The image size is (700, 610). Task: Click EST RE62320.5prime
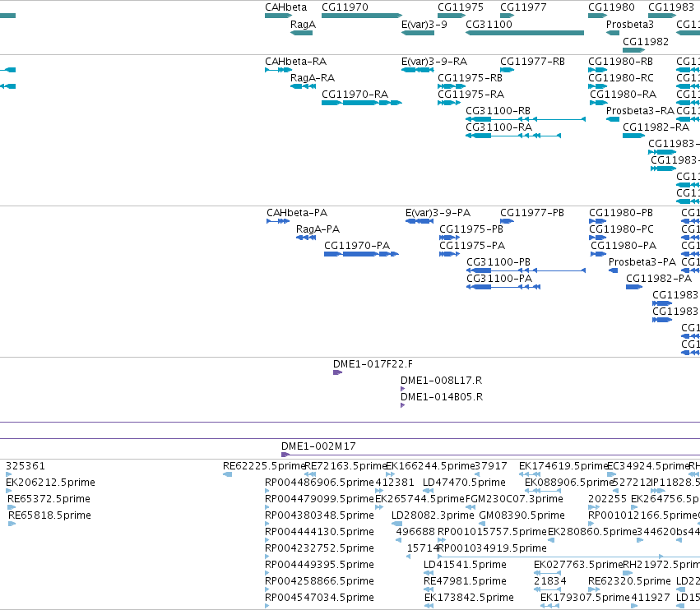(x=594, y=589)
